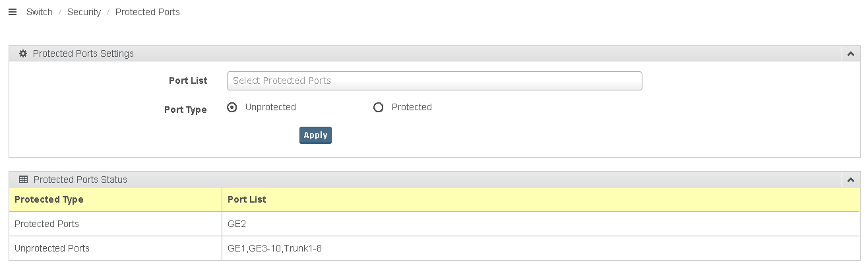Navigate to Security in the breadcrumb
Viewport: 868px width, 268px height.
point(84,12)
